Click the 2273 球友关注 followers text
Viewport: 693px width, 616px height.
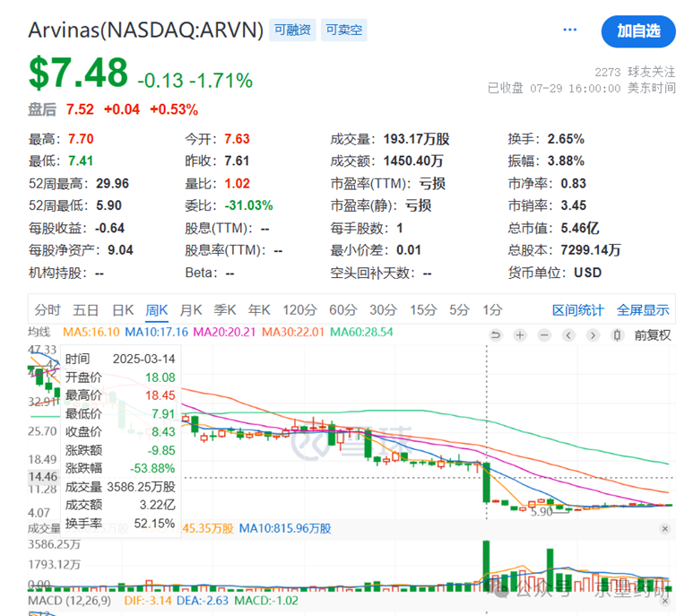pos(635,72)
